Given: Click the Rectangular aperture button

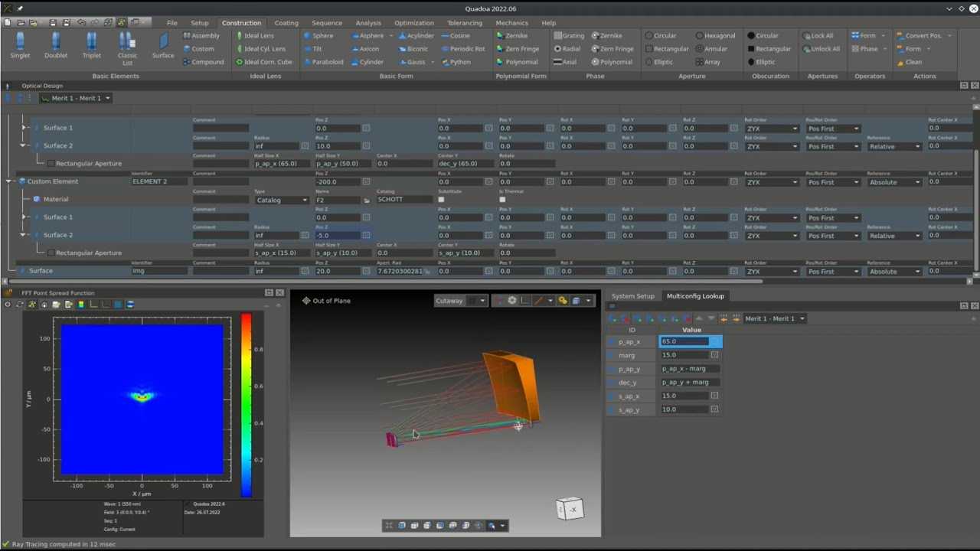Looking at the screenshot, I should [667, 49].
